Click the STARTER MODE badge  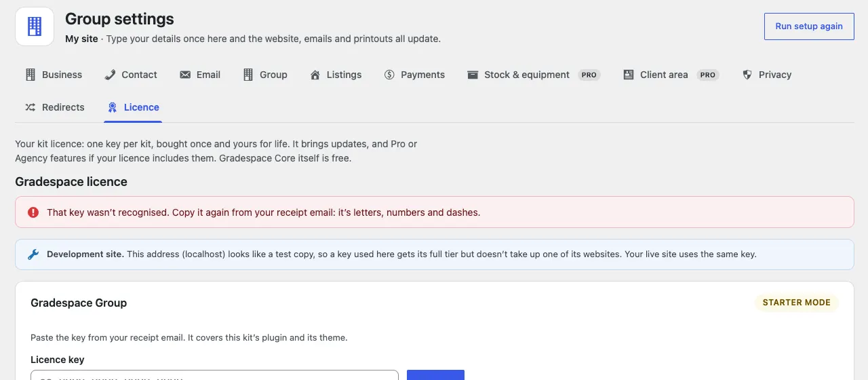797,303
